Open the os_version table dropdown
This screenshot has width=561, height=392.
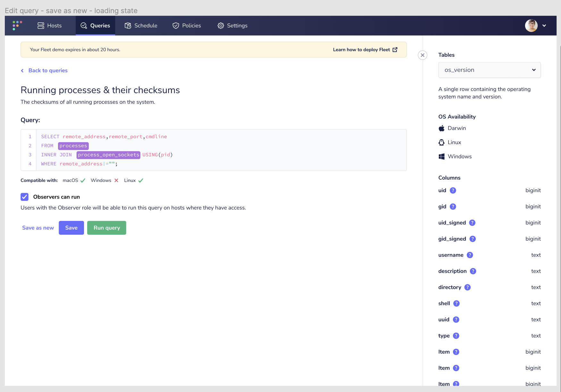pyautogui.click(x=489, y=70)
